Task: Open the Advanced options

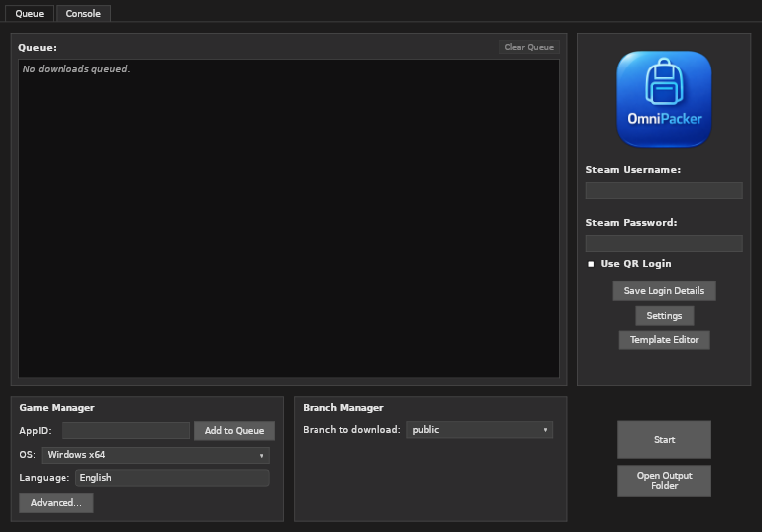Action: pyautogui.click(x=57, y=503)
